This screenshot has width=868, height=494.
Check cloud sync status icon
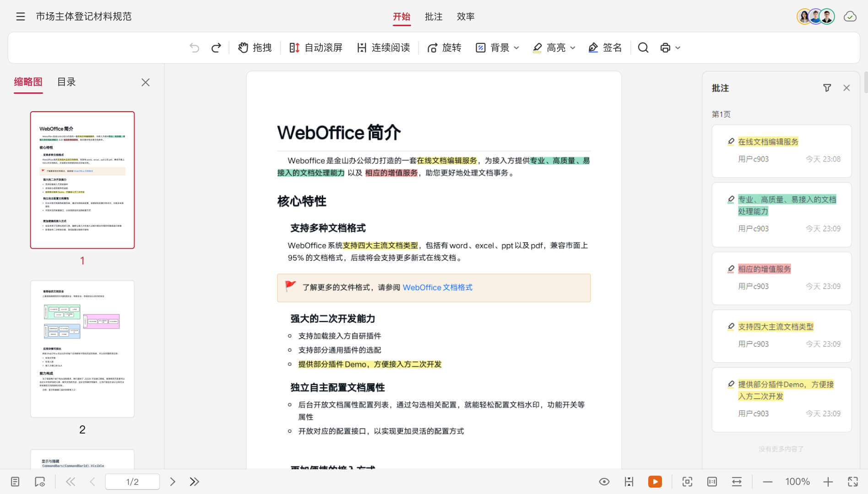tap(850, 16)
